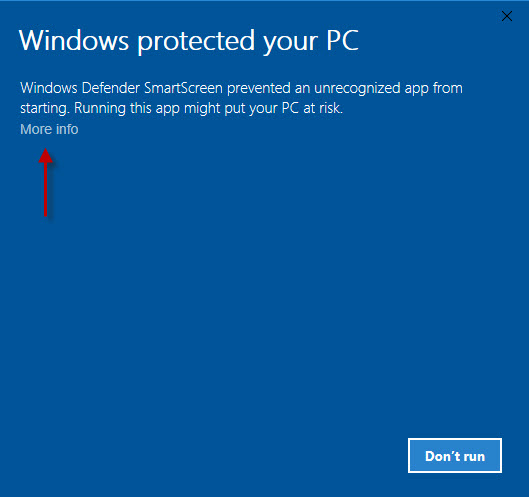Click 'Windows Defender' in the body text
The width and height of the screenshot is (529, 497).
(80, 88)
